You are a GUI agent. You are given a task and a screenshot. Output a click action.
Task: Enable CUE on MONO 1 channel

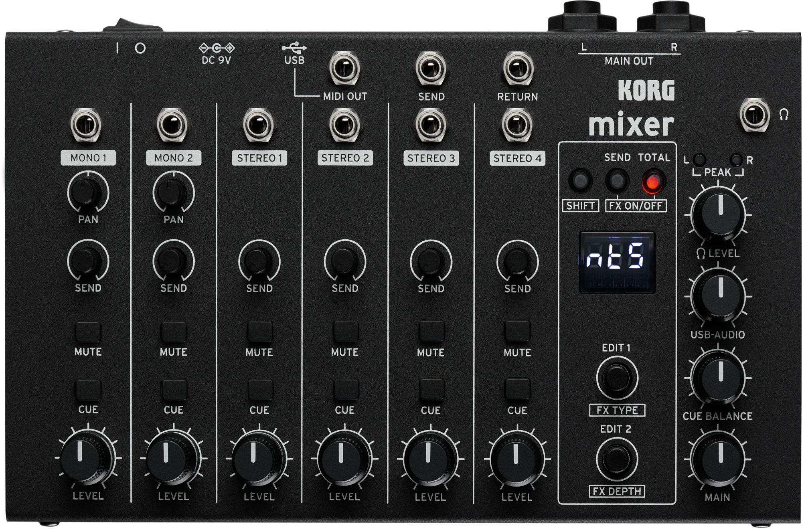point(88,390)
